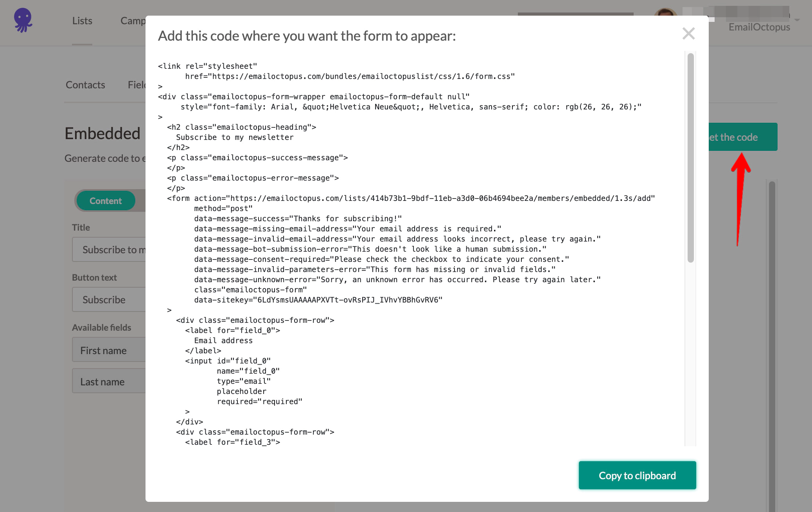This screenshot has height=512, width=812.
Task: Click the Title input field
Action: (110, 250)
